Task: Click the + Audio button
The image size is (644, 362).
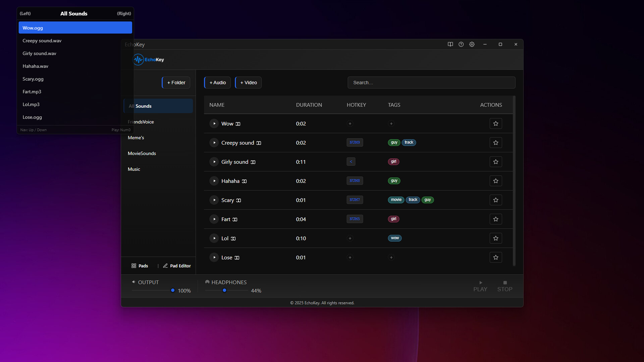Action: (x=217, y=82)
